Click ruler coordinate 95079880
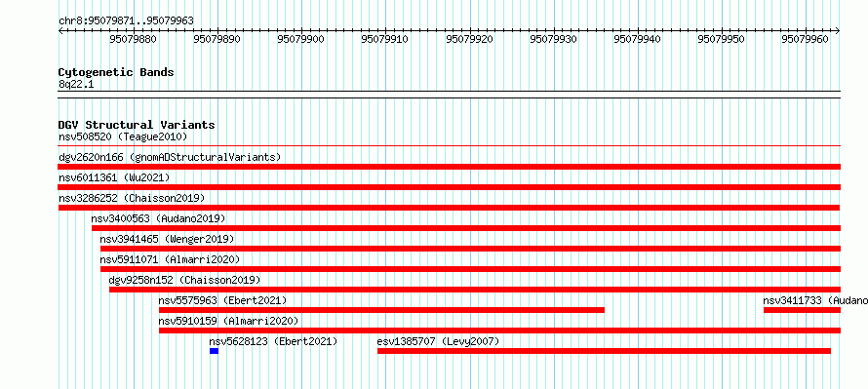The image size is (868, 389). coord(133,39)
